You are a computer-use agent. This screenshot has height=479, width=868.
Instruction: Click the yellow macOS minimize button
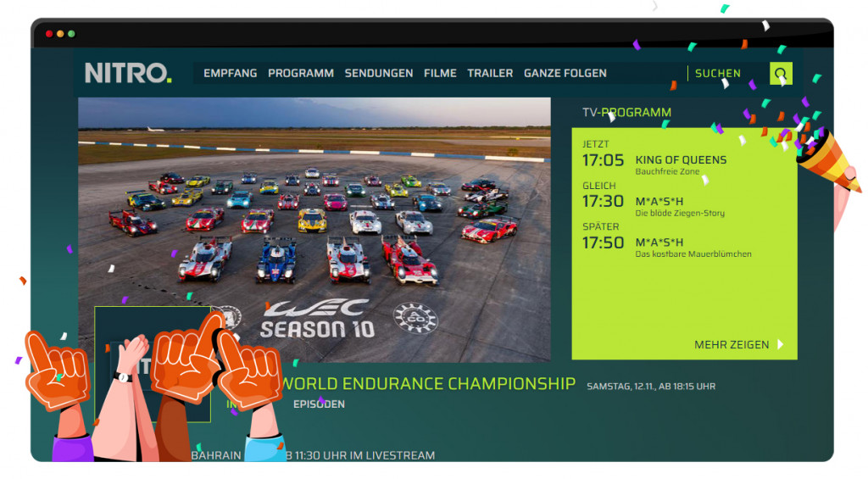point(60,34)
